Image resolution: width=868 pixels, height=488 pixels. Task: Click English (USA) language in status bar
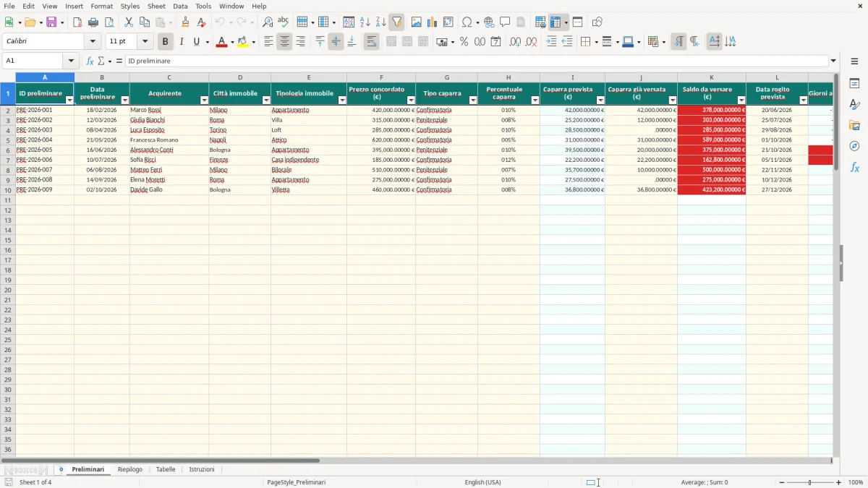pyautogui.click(x=482, y=482)
